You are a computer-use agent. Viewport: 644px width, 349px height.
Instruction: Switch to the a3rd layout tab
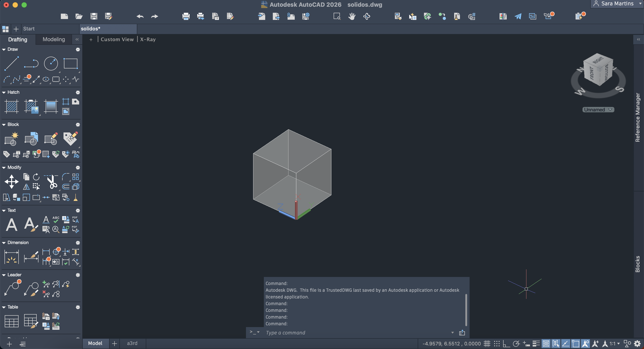(x=132, y=343)
